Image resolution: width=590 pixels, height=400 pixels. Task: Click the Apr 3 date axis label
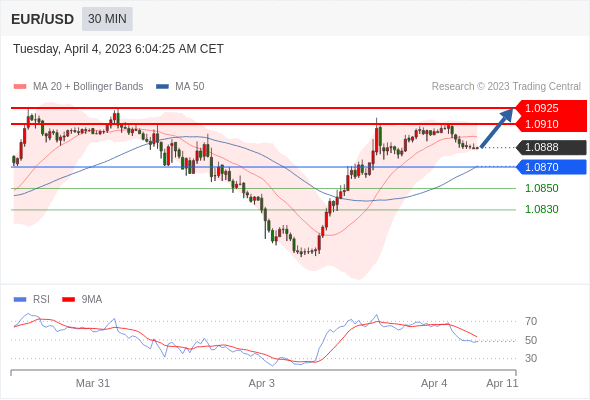(x=262, y=383)
